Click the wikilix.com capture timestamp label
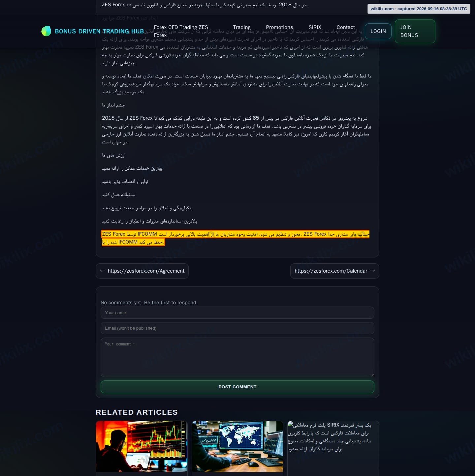Screen dimensions: 475x476 pos(419,9)
